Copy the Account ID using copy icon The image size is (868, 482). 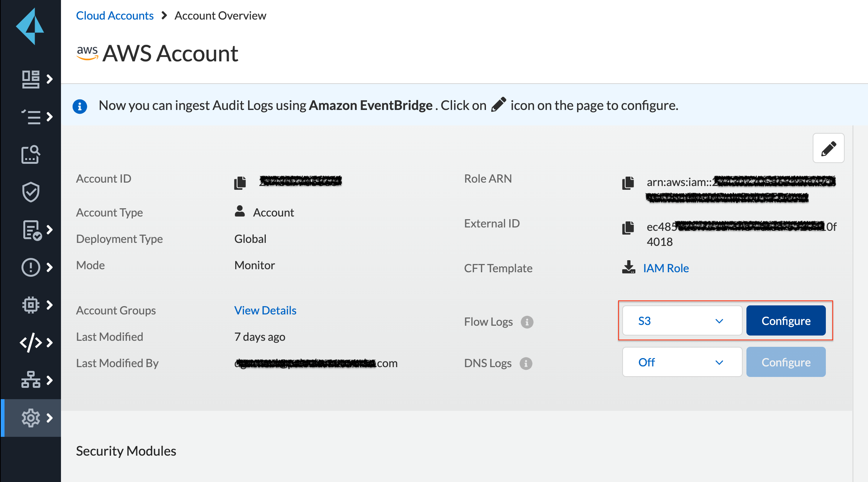[240, 183]
